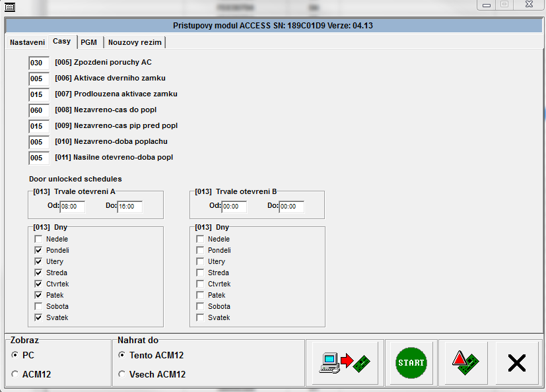Check Patek in schedule B days
The height and width of the screenshot is (392, 546).
(200, 296)
